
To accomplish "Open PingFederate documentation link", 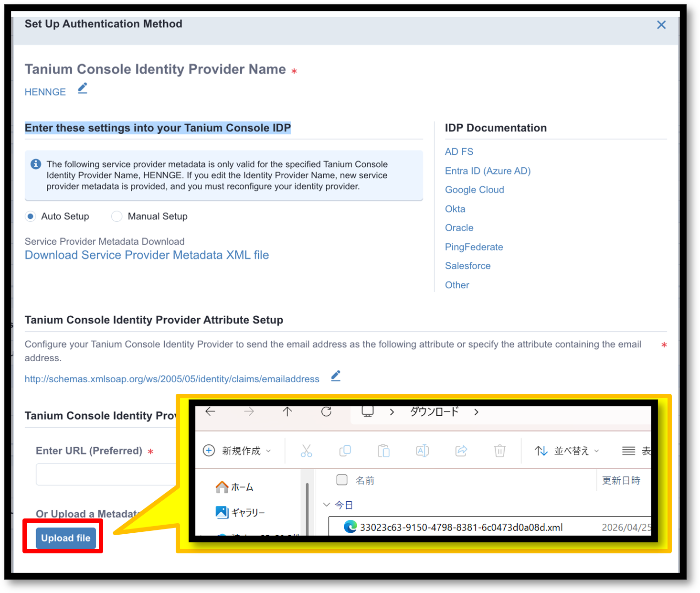I will (474, 247).
